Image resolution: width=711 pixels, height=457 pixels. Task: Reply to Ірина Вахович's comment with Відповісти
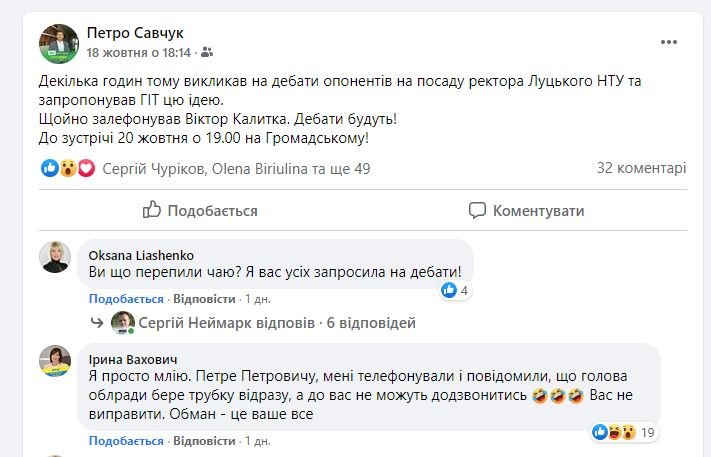point(204,439)
